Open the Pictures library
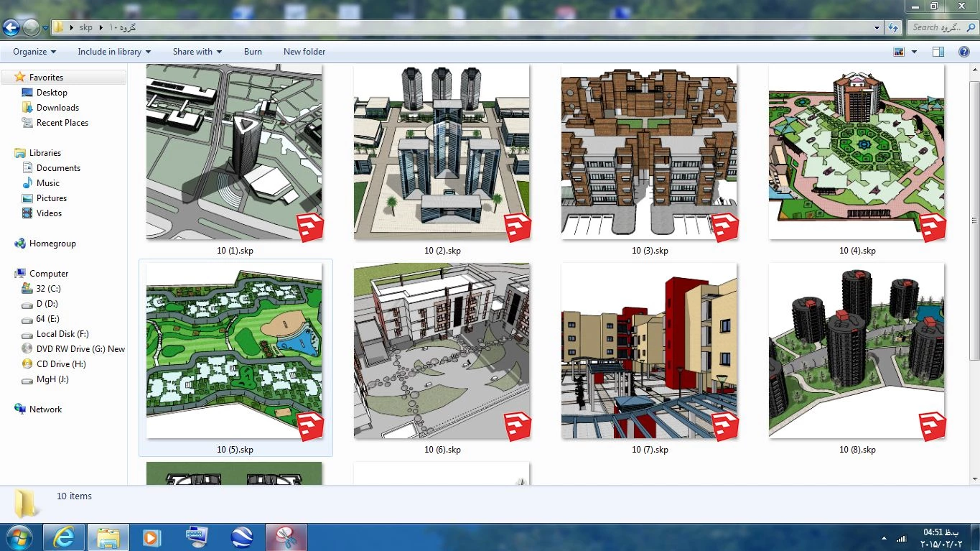 [x=52, y=198]
